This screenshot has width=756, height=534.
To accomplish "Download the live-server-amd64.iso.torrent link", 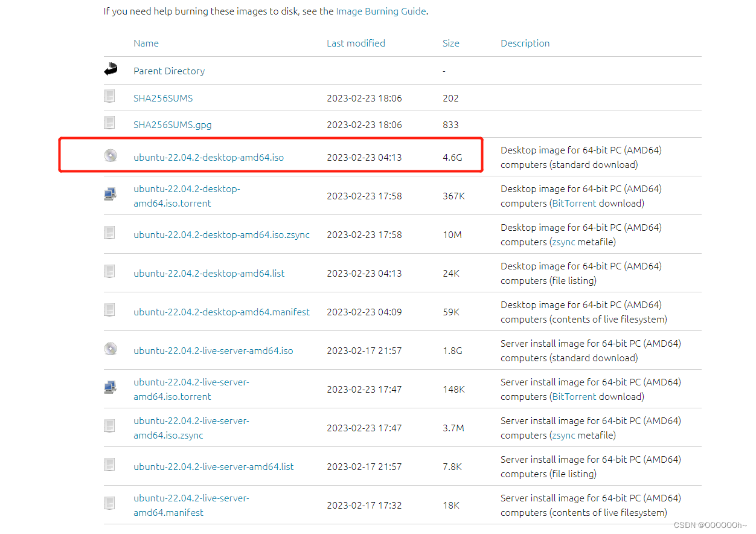I will tap(191, 390).
